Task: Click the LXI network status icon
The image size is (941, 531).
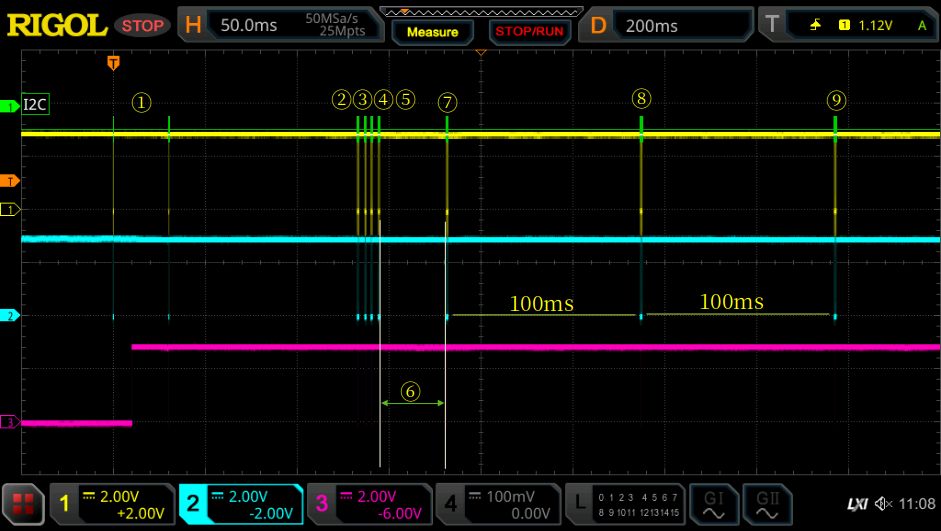Action: tap(857, 504)
